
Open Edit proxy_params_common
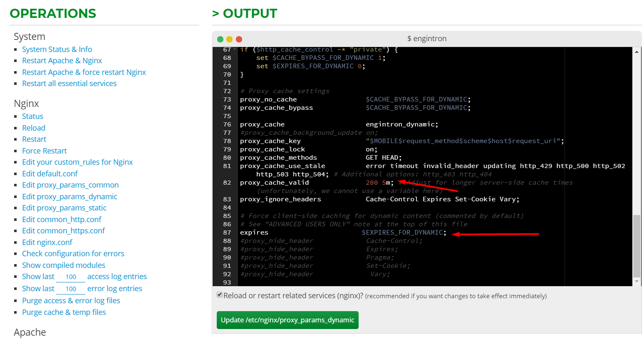[x=70, y=185]
